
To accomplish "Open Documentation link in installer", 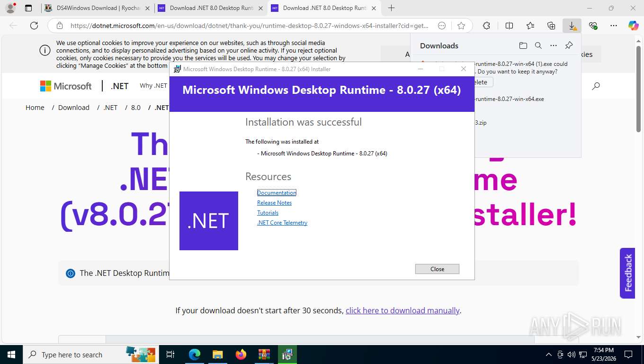I will (x=277, y=192).
